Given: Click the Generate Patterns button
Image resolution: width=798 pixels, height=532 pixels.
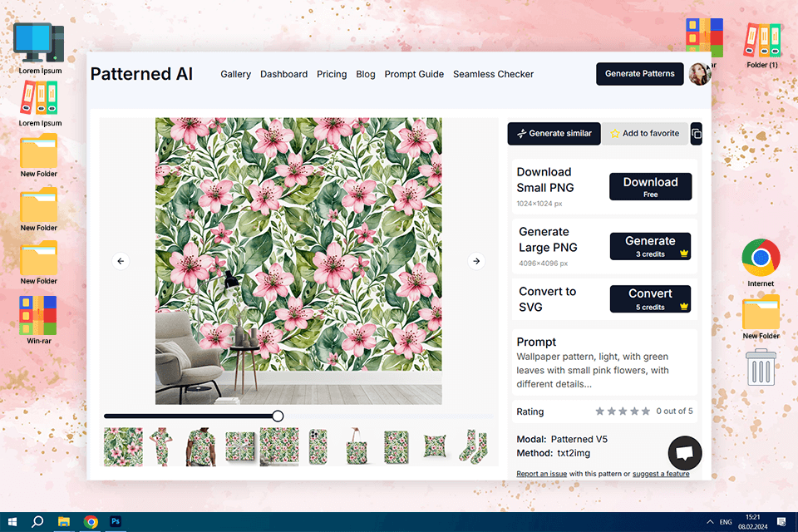Looking at the screenshot, I should coord(640,74).
